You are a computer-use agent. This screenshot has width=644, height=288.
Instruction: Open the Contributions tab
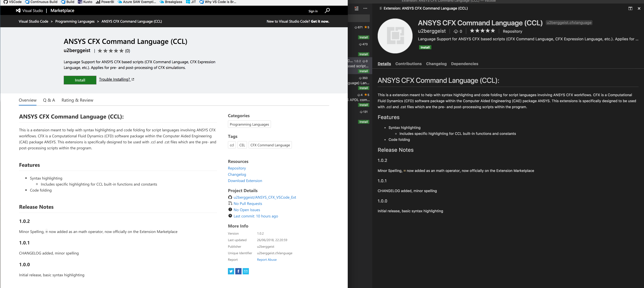point(408,64)
